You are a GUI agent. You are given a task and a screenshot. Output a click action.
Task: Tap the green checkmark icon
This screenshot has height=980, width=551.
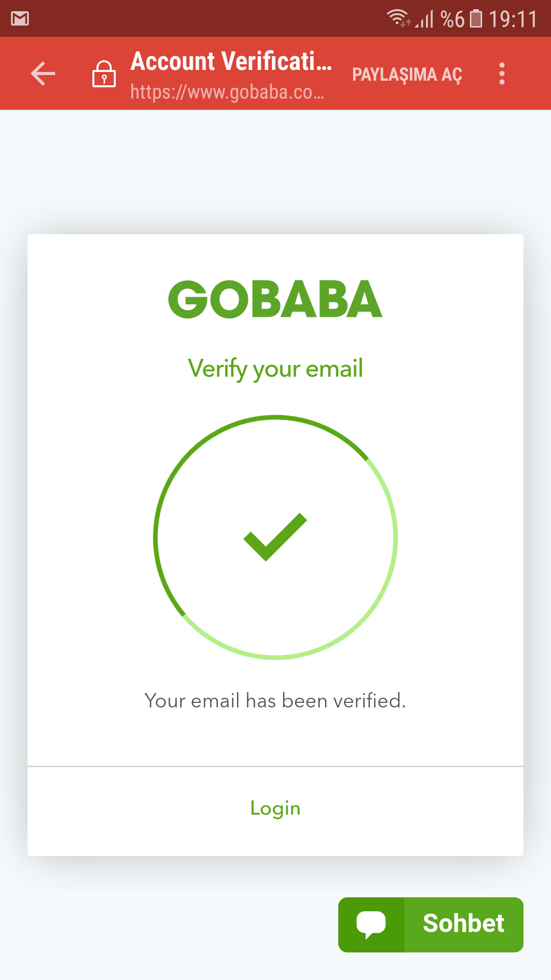[275, 537]
